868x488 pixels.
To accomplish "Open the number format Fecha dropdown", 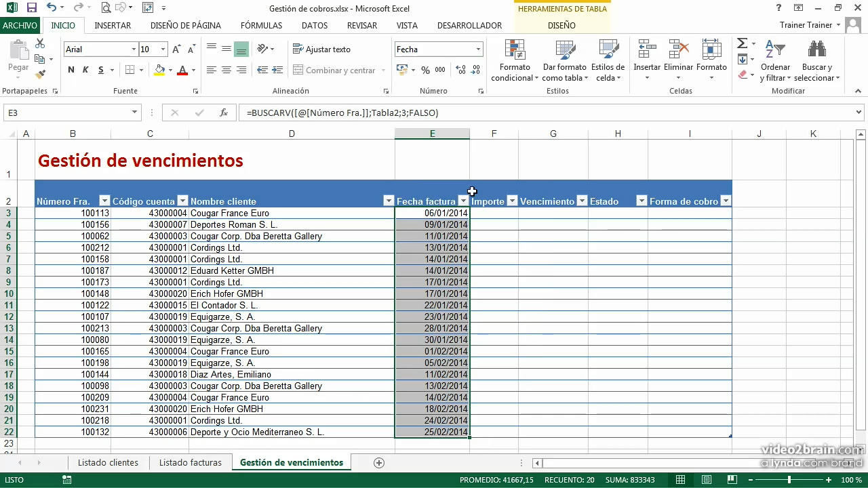I will 478,49.
